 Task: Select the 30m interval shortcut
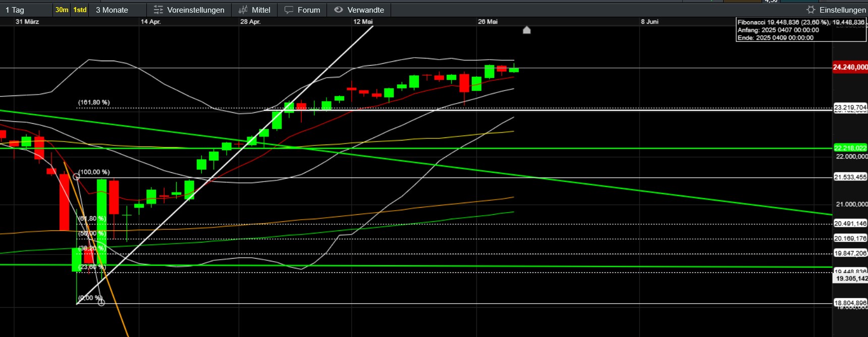click(x=62, y=10)
